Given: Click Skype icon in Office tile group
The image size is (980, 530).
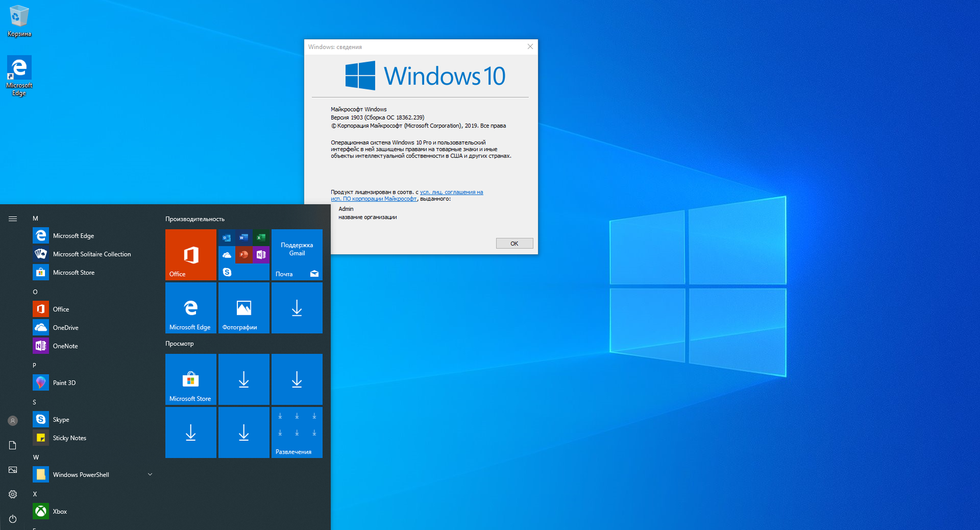Looking at the screenshot, I should click(x=227, y=272).
